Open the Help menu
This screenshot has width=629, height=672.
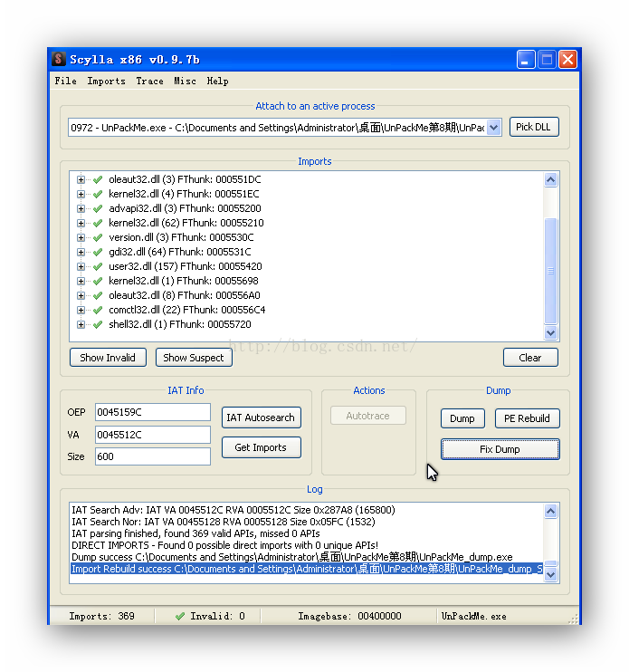click(217, 81)
